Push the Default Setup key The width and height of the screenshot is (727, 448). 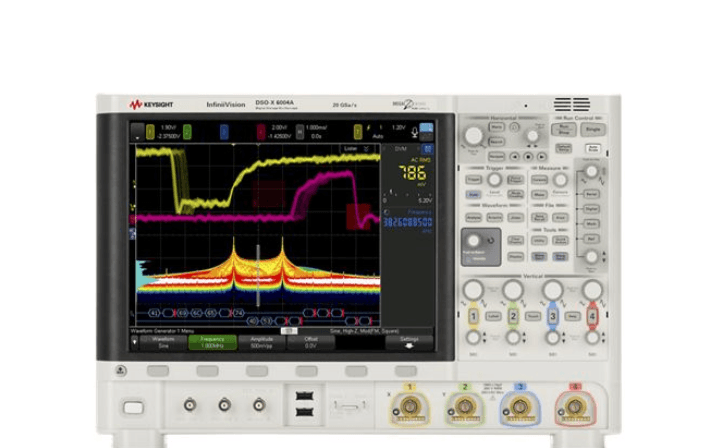pyautogui.click(x=564, y=148)
